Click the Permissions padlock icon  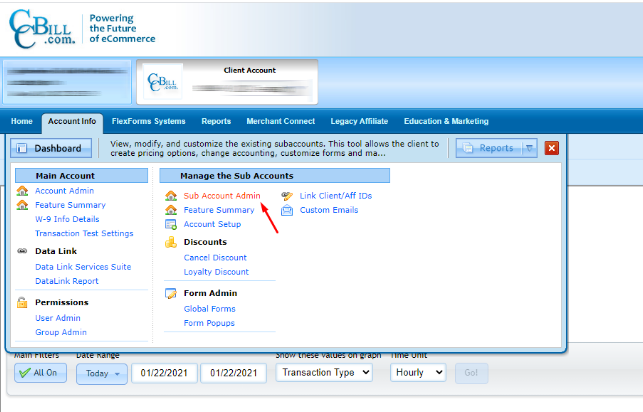tap(22, 303)
